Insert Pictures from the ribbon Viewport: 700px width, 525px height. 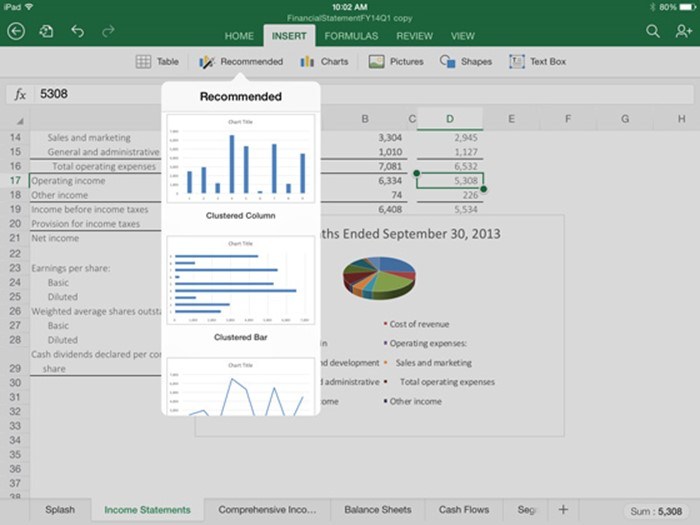point(395,62)
